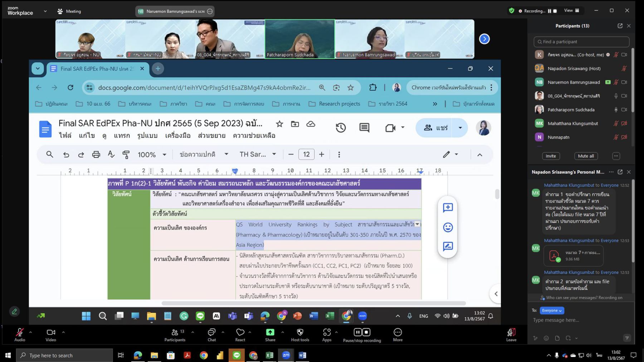Click green Share screen button

(x=270, y=335)
